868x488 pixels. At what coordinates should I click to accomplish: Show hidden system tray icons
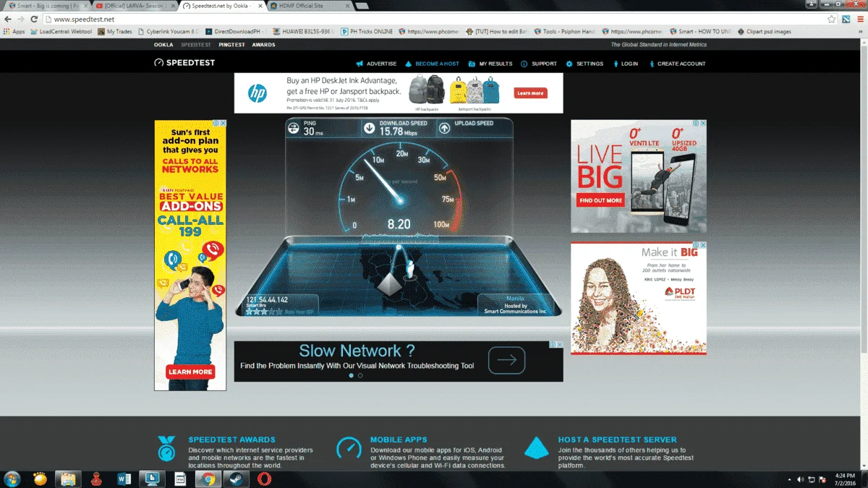789,479
